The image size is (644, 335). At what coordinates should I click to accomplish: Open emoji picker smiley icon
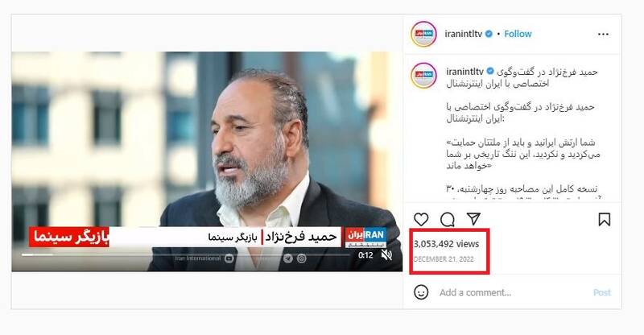tap(421, 292)
